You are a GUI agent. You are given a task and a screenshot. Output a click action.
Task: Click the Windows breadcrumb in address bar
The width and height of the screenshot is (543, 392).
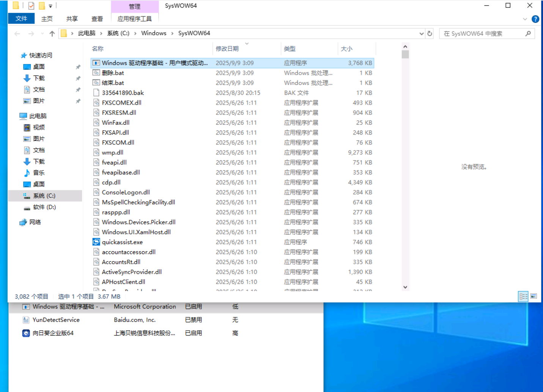tap(154, 33)
